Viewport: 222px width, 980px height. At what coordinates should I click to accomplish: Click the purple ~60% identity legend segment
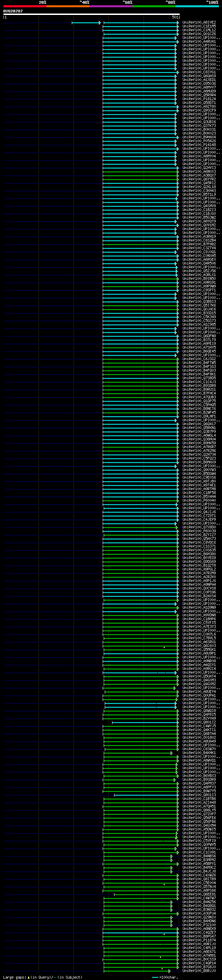coord(111,6)
